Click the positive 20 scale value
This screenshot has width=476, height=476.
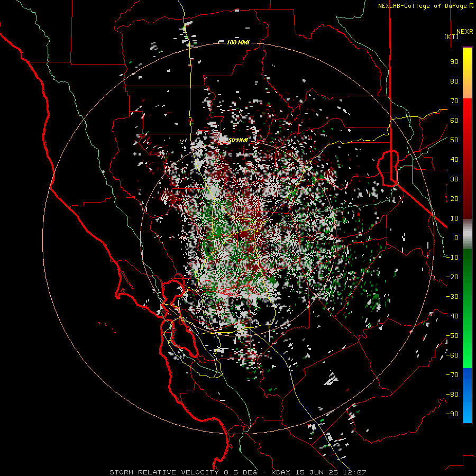(x=454, y=199)
